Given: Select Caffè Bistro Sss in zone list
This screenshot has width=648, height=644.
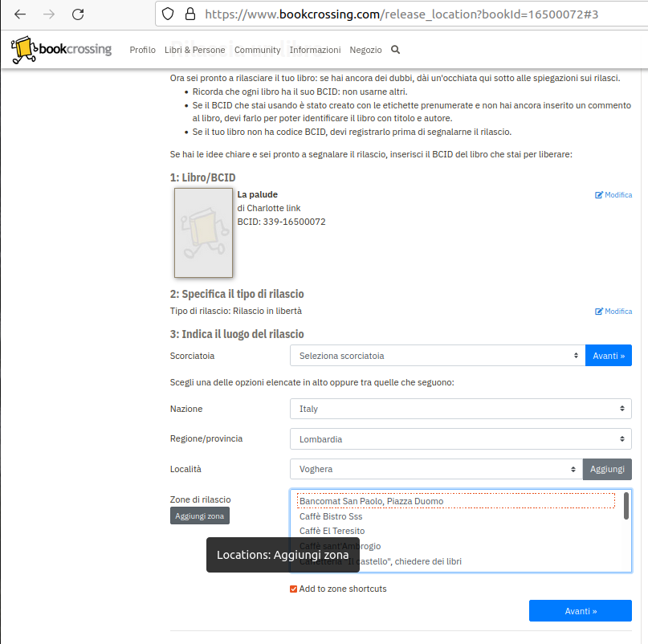Looking at the screenshot, I should point(331,516).
